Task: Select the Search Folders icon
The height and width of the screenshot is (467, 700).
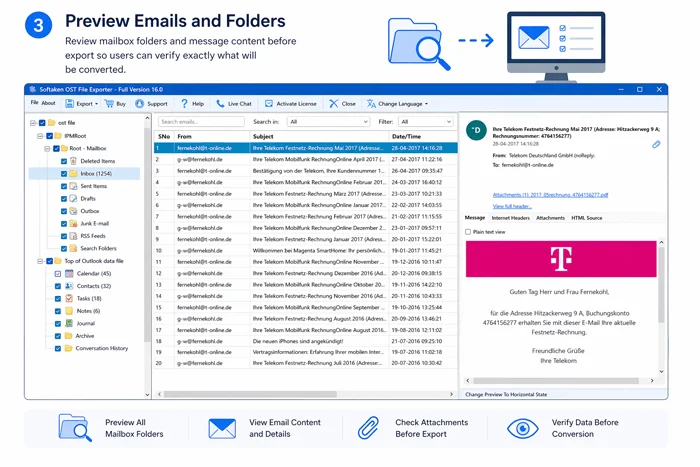Action: (x=73, y=248)
